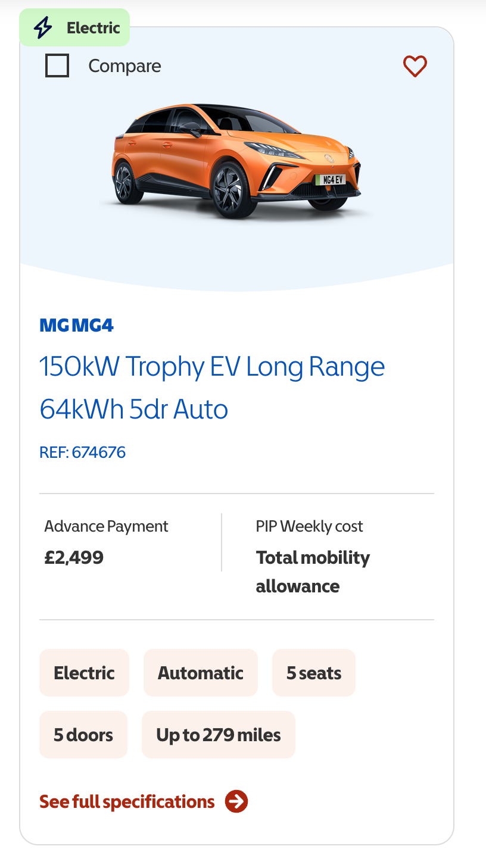Viewport: 486px width, 868px height.
Task: Click the MG MG4 brand heading
Action: [x=76, y=325]
